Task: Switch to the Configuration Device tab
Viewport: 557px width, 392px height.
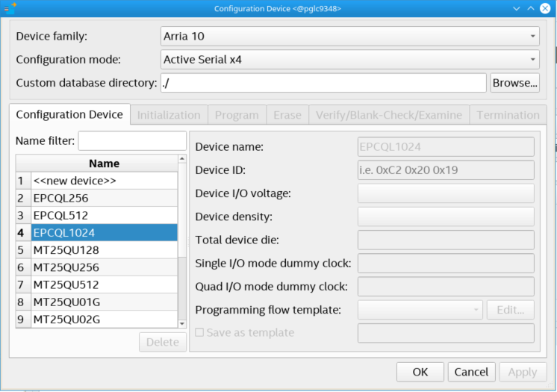Action: 69,115
